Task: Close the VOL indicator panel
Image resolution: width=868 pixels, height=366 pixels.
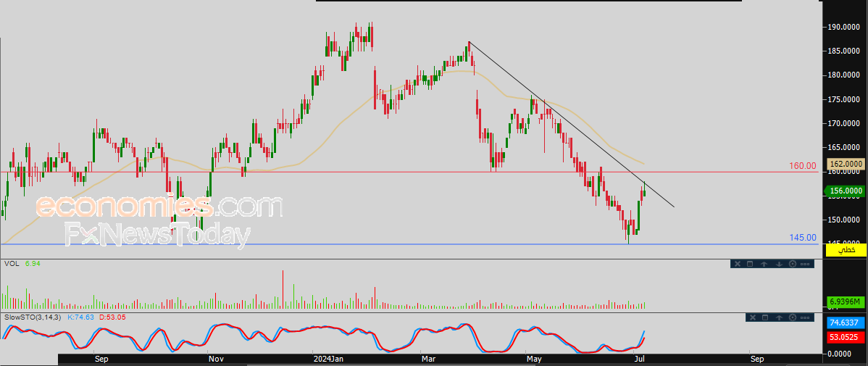Action: click(738, 264)
